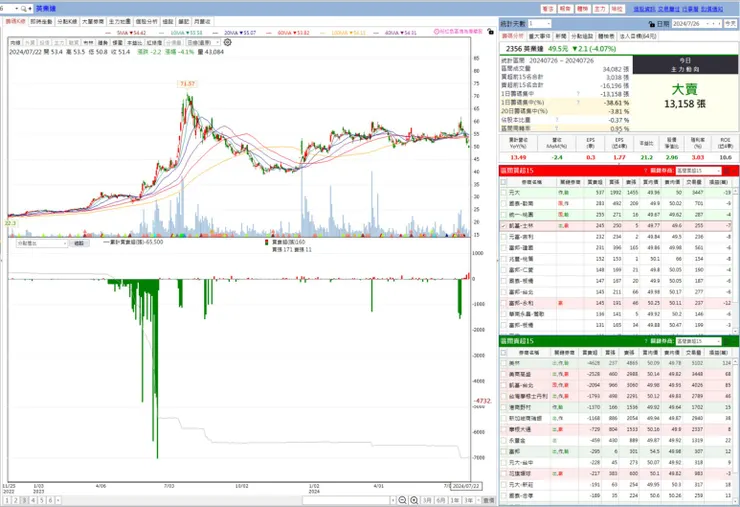Tick the checkbox for 元大 buy row

[x=504, y=193]
